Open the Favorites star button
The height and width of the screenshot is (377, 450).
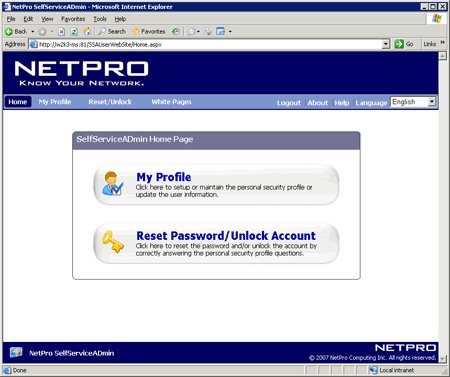(149, 32)
